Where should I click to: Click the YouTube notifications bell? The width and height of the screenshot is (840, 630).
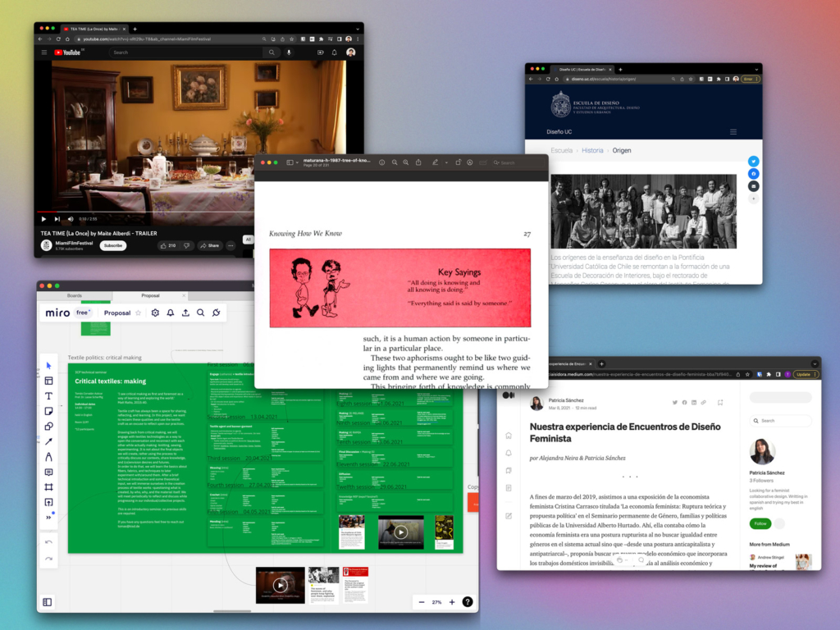tap(334, 52)
